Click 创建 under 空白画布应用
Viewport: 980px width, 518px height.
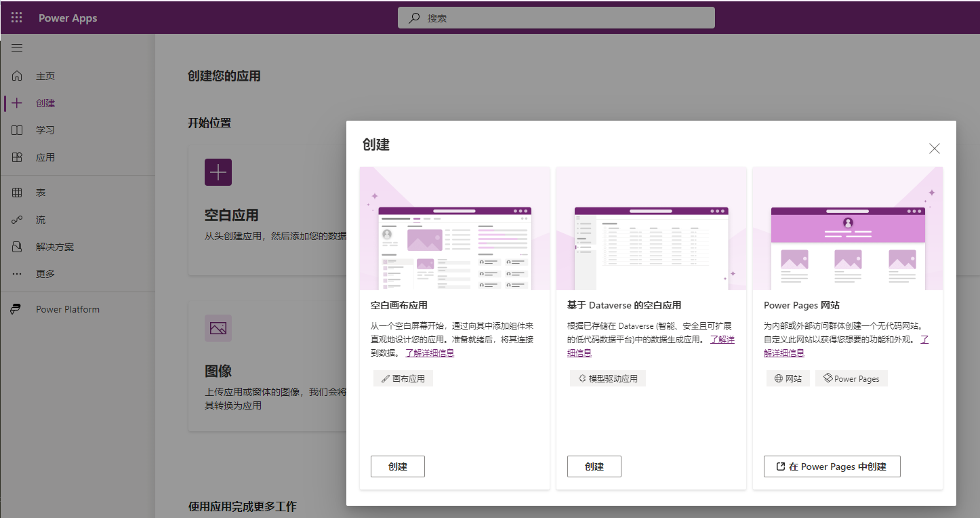click(397, 466)
